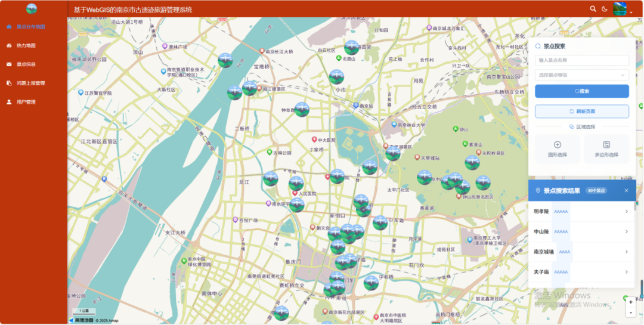
Task: Select 南京城墙 in the results list
Action: pyautogui.click(x=581, y=252)
